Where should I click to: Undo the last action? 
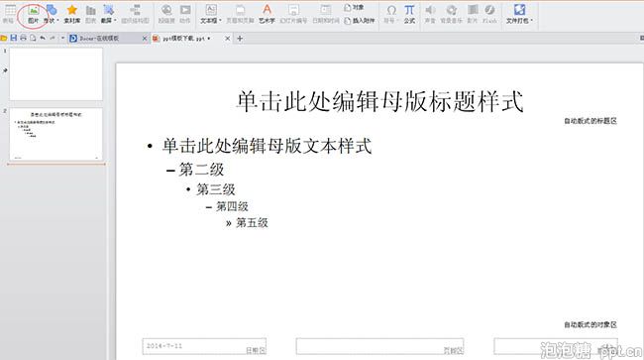[x=43, y=39]
